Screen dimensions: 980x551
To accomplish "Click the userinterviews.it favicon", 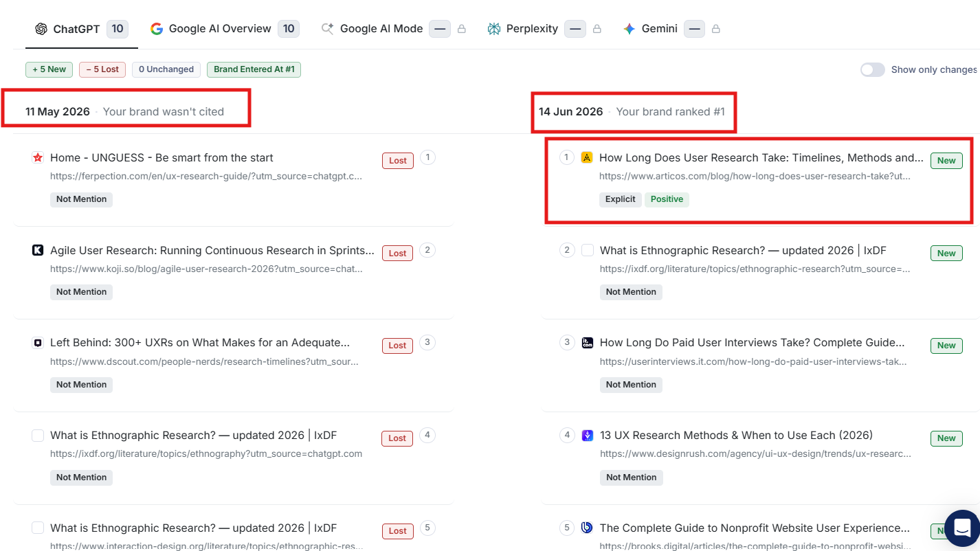I will click(x=588, y=343).
